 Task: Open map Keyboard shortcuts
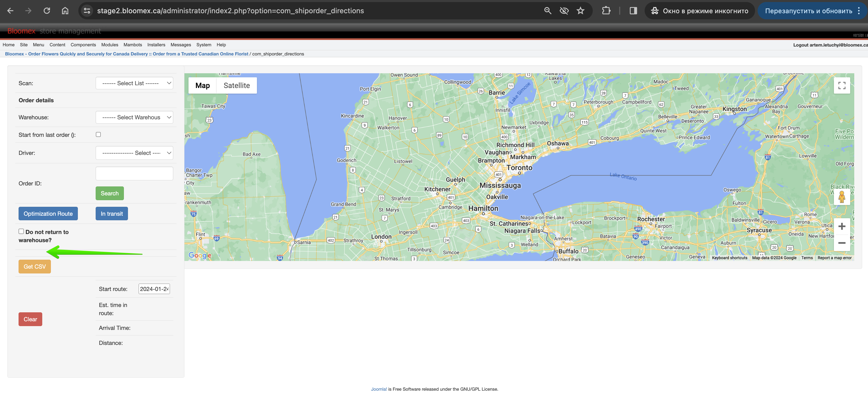click(730, 258)
